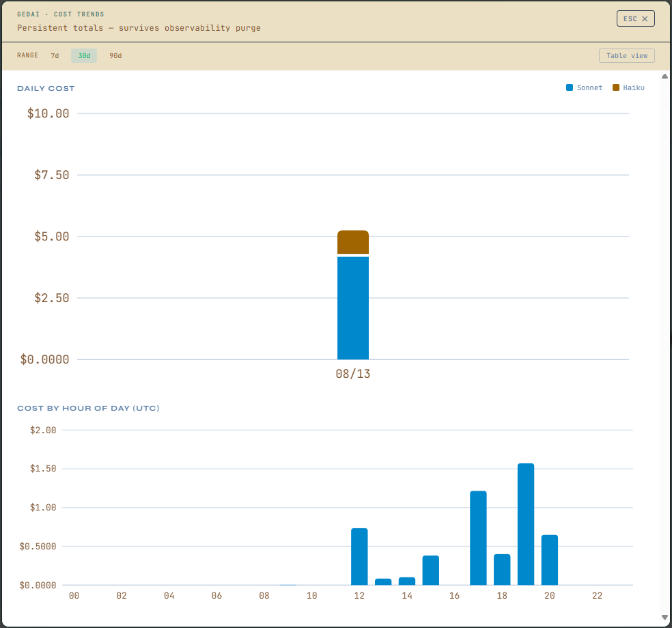Click the $2.00 hourly axis label

pos(43,430)
